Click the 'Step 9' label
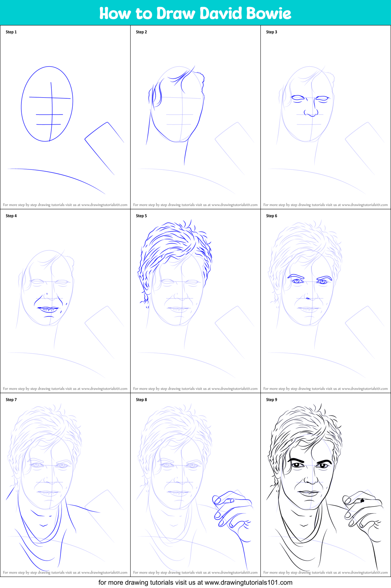The width and height of the screenshot is (391, 588). tap(271, 400)
